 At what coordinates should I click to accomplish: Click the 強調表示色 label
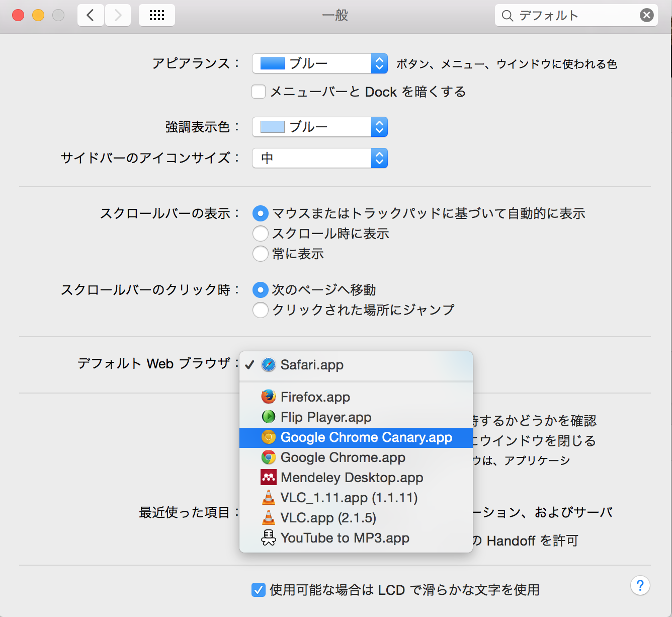[x=203, y=127]
